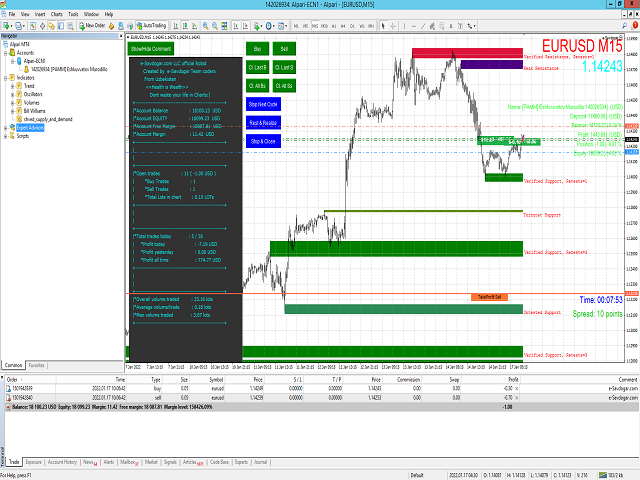Toggle the AutoTrading button
The width and height of the screenshot is (640, 480).
[x=151, y=26]
